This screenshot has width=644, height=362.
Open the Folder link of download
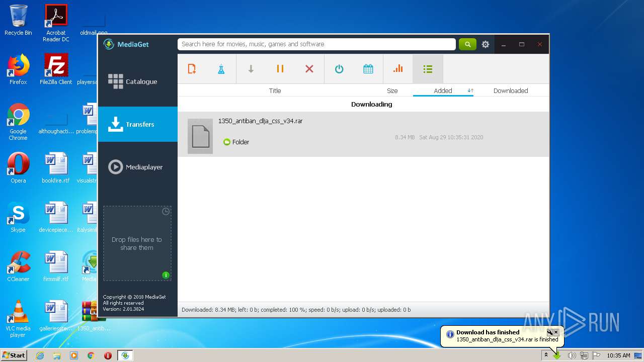click(236, 142)
